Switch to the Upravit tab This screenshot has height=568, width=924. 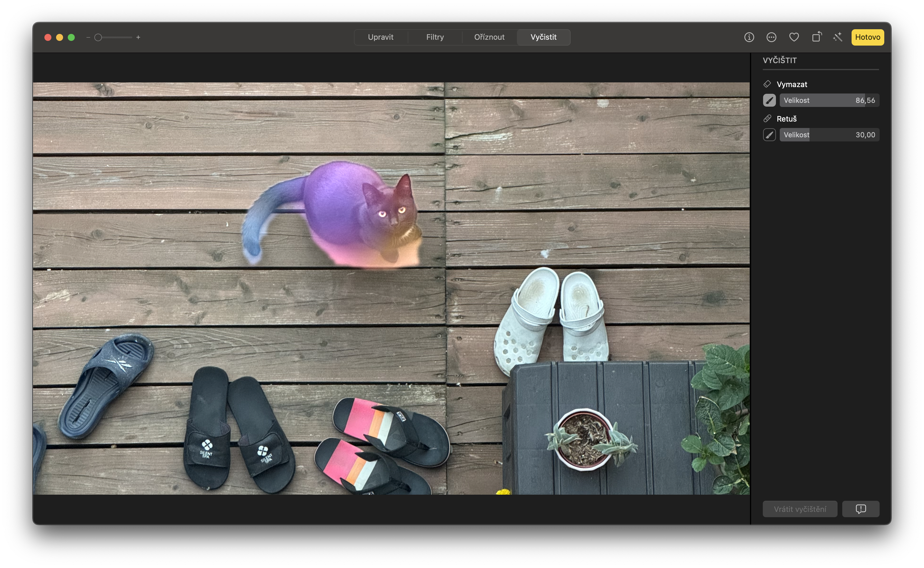pyautogui.click(x=380, y=37)
